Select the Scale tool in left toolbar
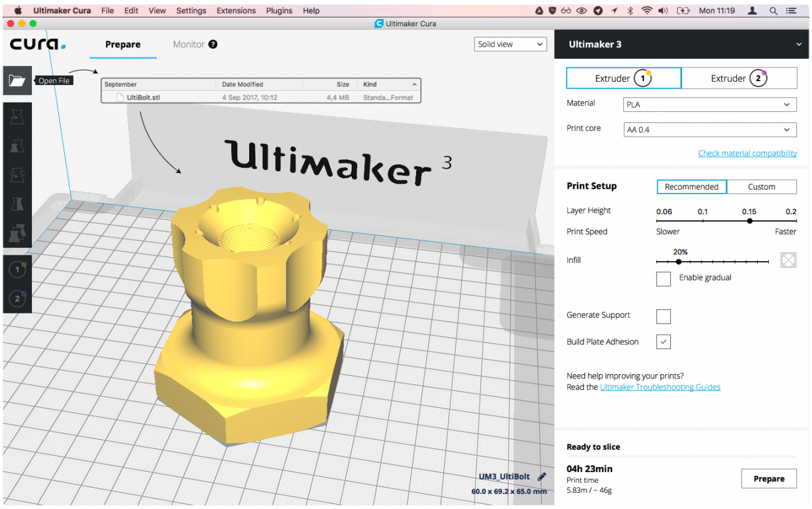The image size is (812, 509). coord(17,146)
